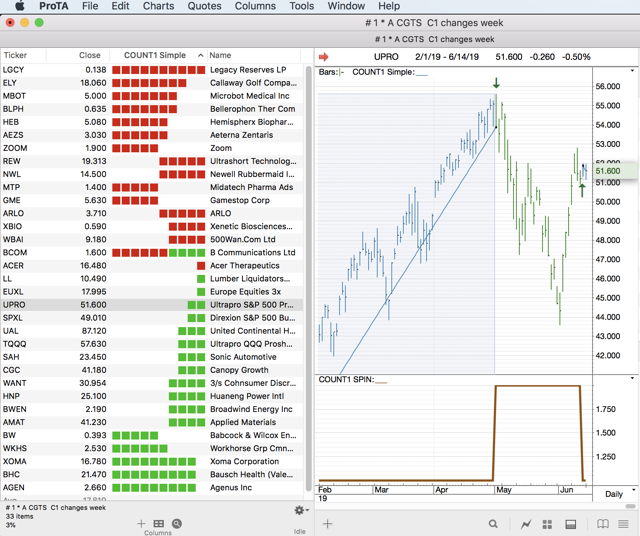
Task: Select the BCOM B Communications row
Action: tap(152, 253)
